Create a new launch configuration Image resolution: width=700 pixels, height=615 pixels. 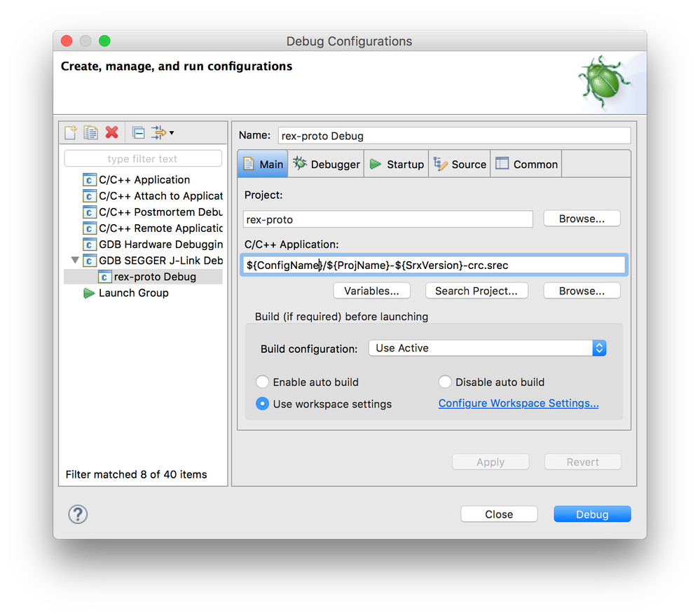(x=69, y=132)
